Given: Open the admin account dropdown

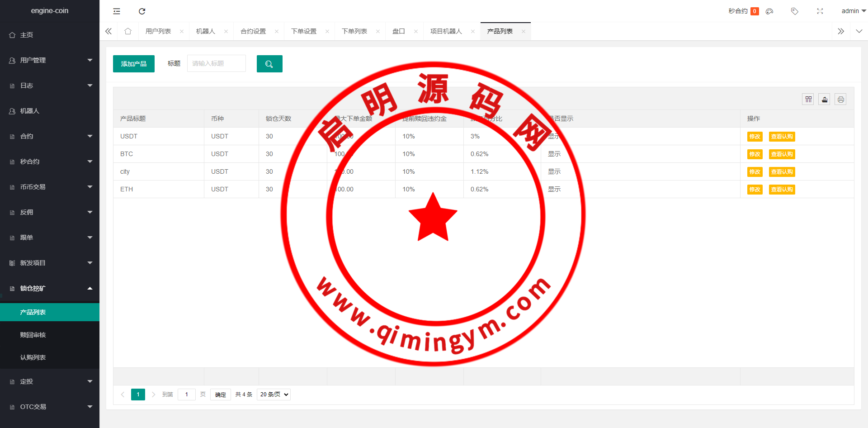Looking at the screenshot, I should coord(853,11).
